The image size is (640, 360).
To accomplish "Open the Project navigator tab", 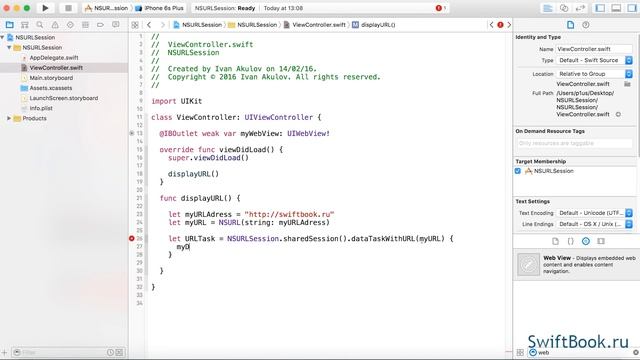I will tap(9, 25).
